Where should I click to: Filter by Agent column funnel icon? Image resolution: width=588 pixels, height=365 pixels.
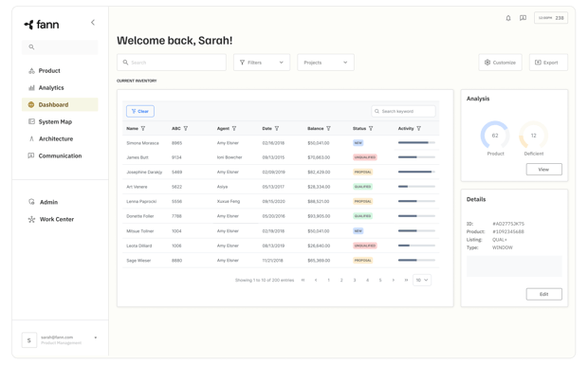click(234, 129)
